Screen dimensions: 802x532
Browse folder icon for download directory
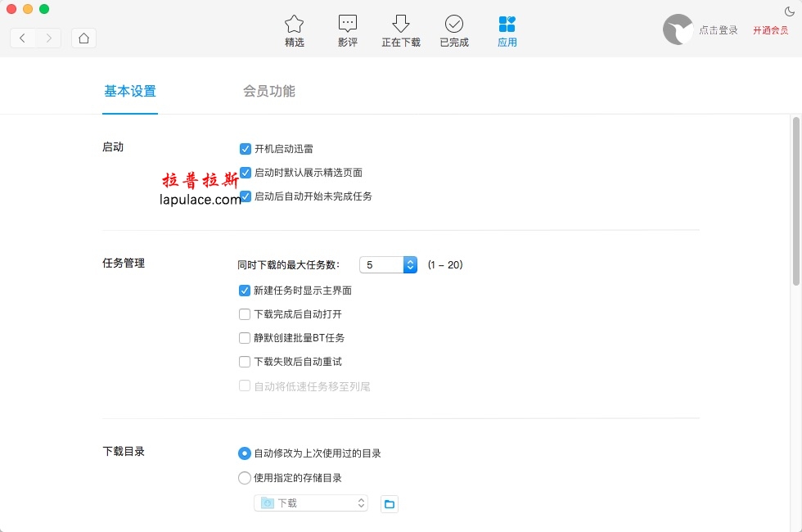tap(390, 503)
